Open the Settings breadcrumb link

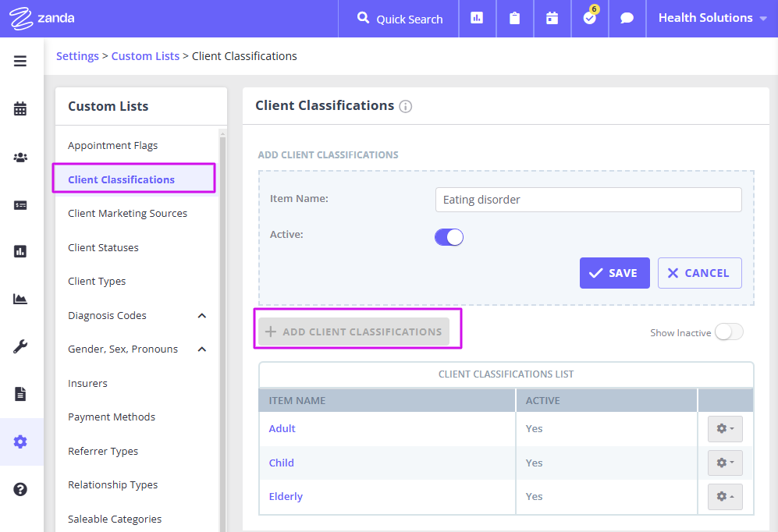(x=77, y=55)
